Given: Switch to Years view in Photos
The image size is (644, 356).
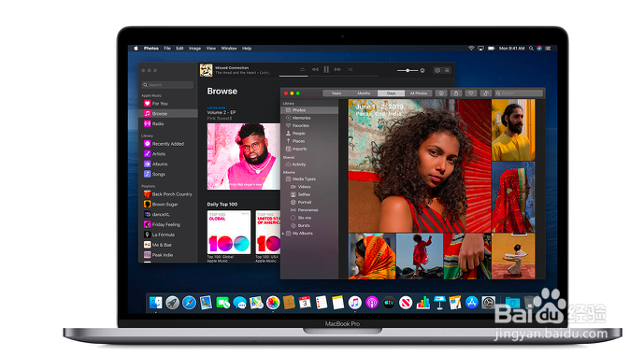Looking at the screenshot, I should (336, 93).
